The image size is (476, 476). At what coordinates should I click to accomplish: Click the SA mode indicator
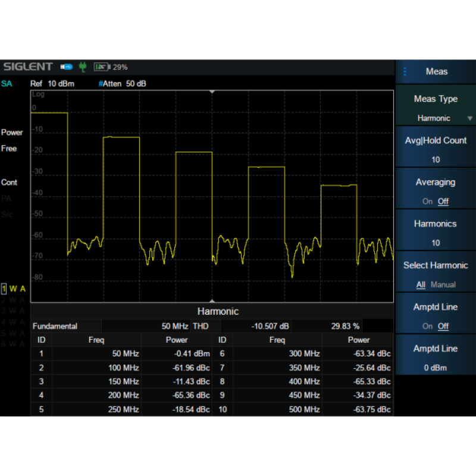coord(7,83)
